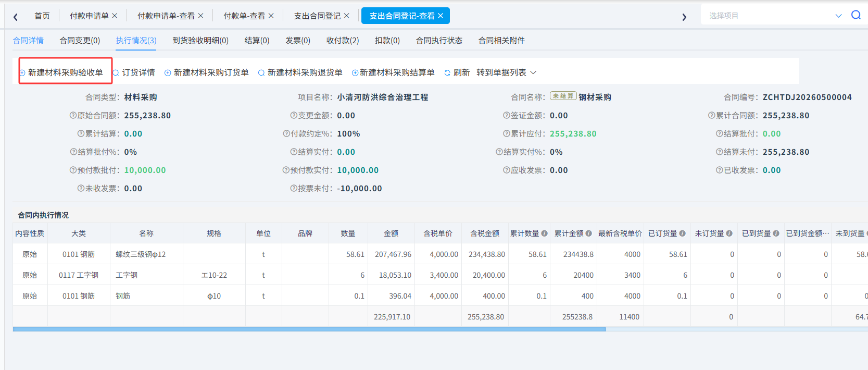This screenshot has width=868, height=370.
Task: Click the magnifier search icon beside 选择项目
Action: pyautogui.click(x=856, y=15)
